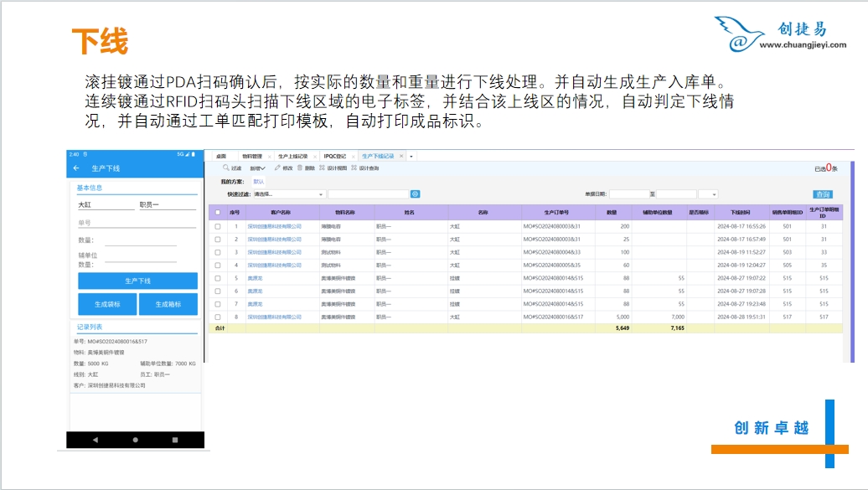
Task: Tap the 生成袋标 button
Action: point(107,304)
